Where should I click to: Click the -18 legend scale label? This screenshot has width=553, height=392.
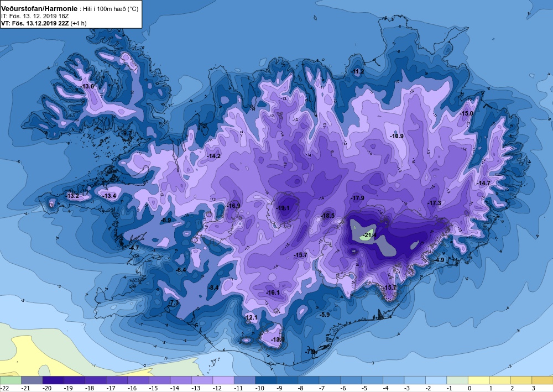[89, 388]
